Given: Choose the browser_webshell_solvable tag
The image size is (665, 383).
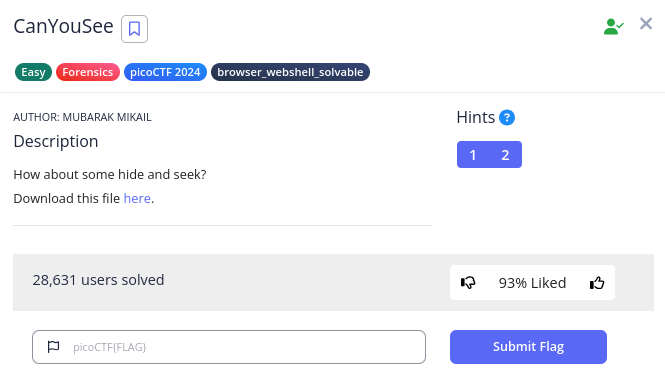Looking at the screenshot, I should click(x=290, y=72).
